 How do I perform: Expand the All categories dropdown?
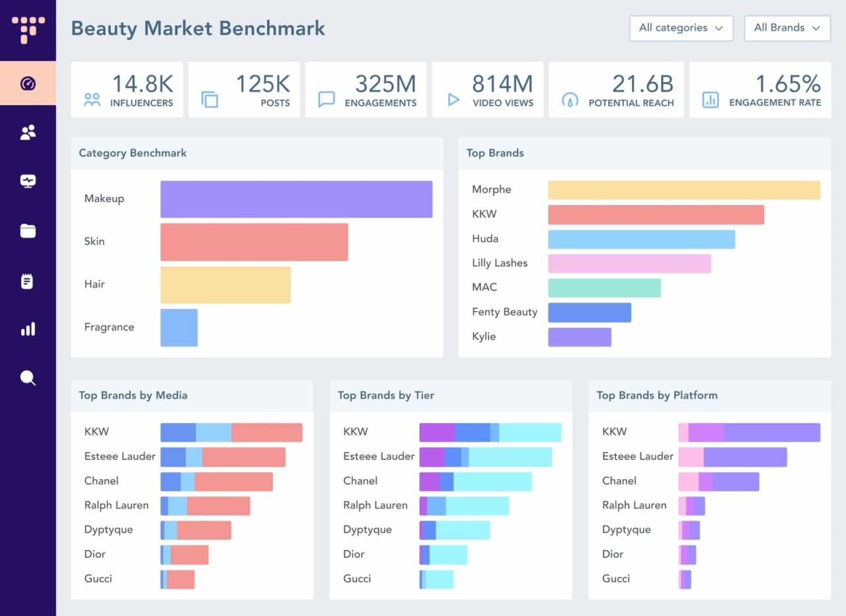(681, 28)
